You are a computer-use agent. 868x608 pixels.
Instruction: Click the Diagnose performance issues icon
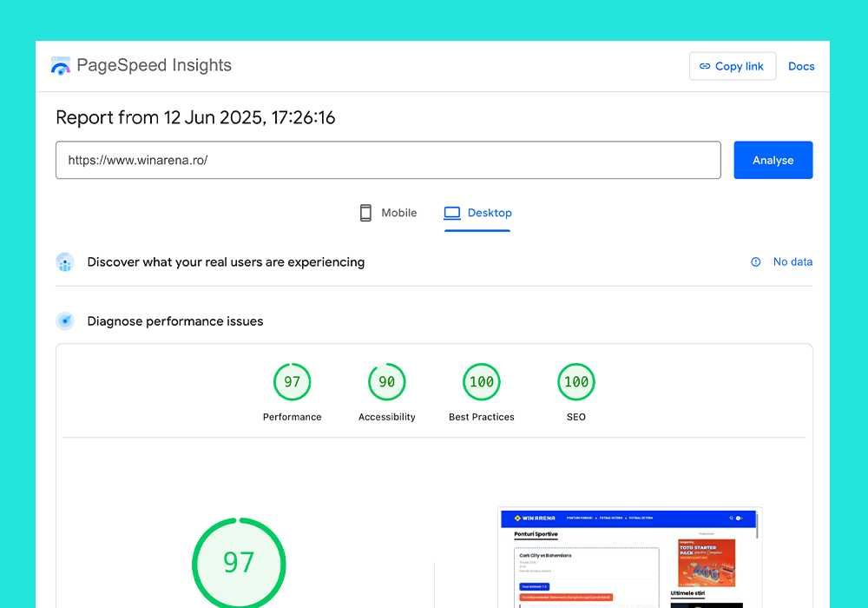(x=65, y=321)
